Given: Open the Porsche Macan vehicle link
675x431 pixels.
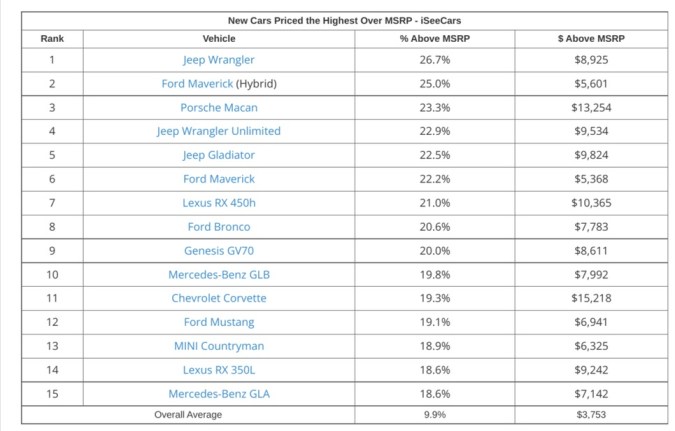Looking at the screenshot, I should click(x=219, y=108).
